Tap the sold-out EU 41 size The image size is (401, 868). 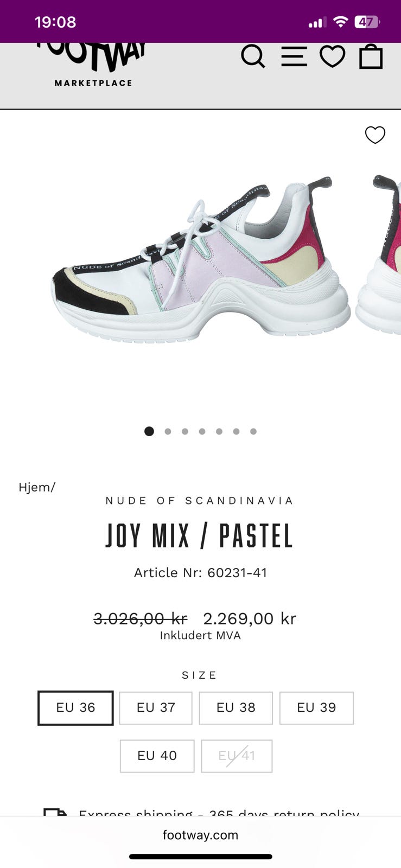pyautogui.click(x=237, y=756)
